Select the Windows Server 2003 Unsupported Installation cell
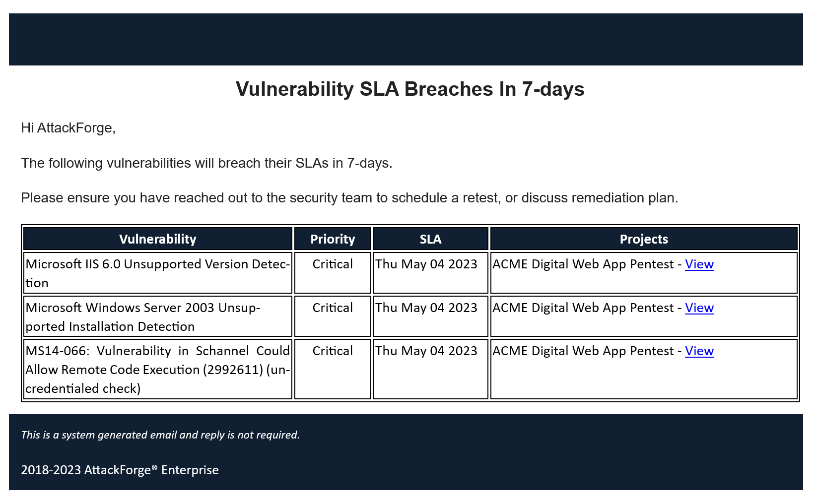Viewport: 816px width, 504px height. [157, 317]
